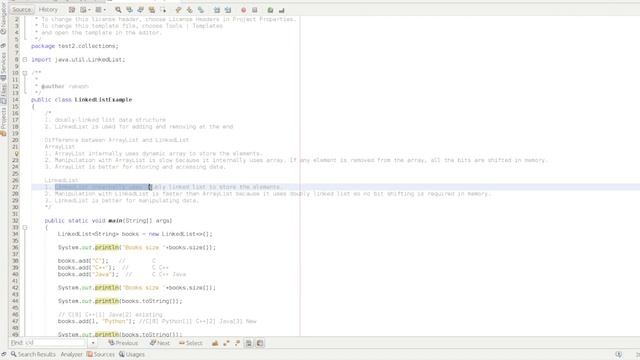Click the Shift Line Right icon
This screenshot has width=640, height=360.
[228, 10]
